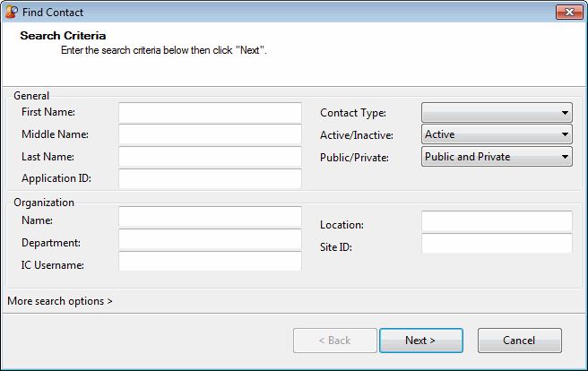588x371 pixels.
Task: Click into the Location field
Action: (497, 221)
